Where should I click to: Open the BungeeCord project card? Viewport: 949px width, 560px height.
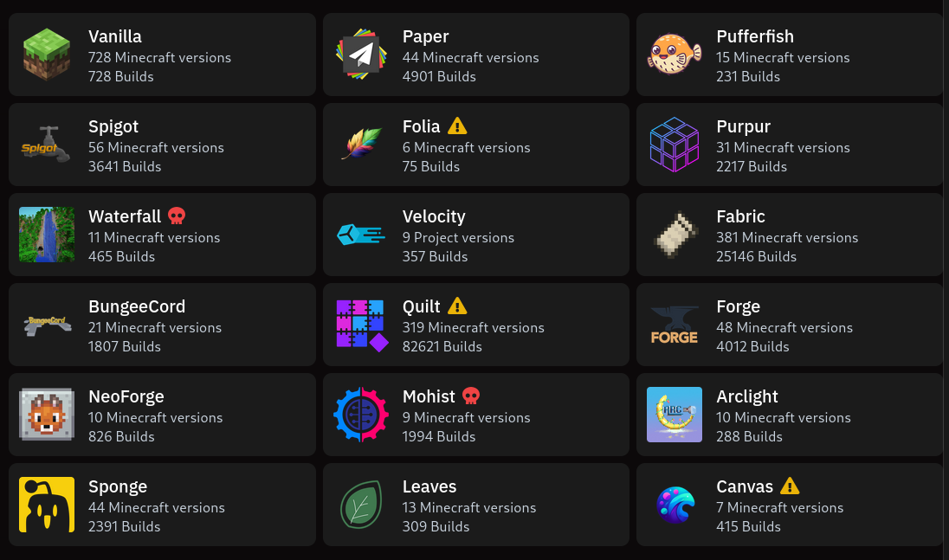pos(161,325)
